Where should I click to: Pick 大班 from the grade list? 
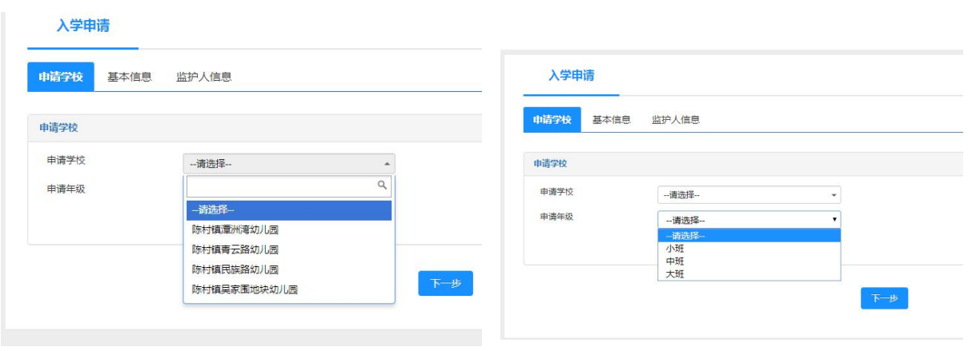coord(675,274)
